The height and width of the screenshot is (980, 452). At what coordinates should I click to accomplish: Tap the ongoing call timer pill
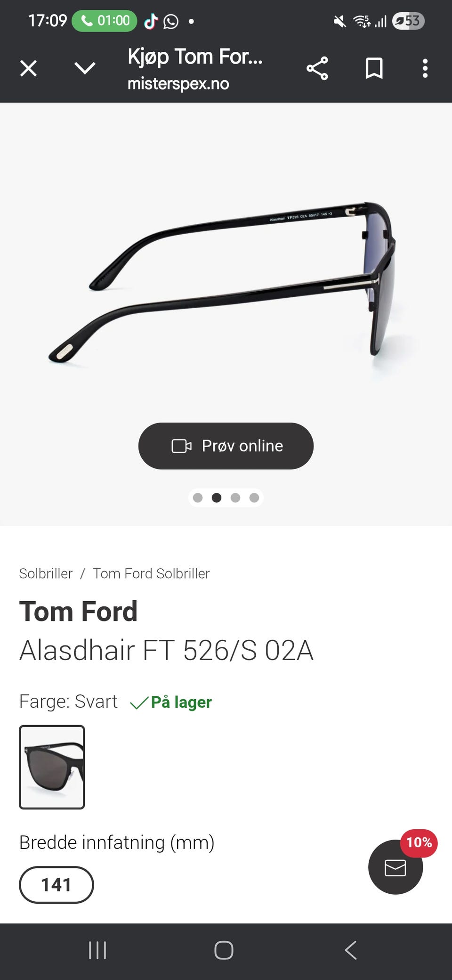pos(105,21)
